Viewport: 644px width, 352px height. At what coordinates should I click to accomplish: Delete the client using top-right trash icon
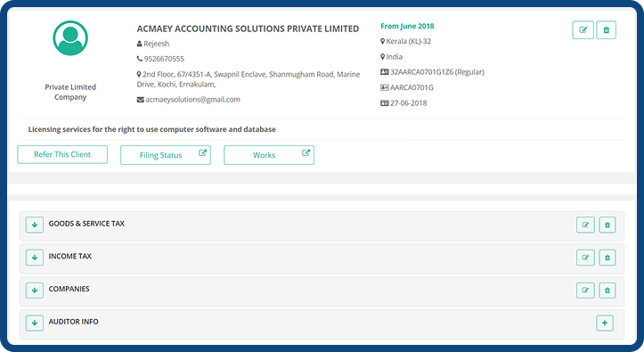click(607, 30)
